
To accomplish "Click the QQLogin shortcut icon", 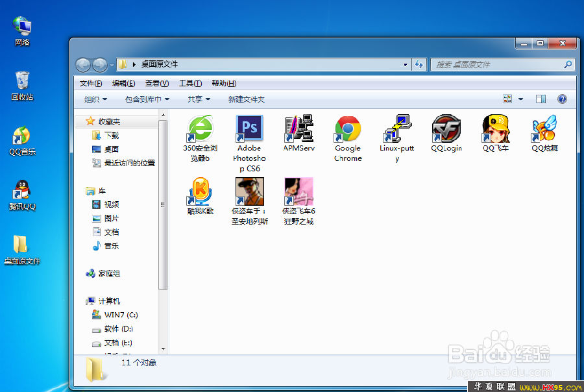I will tap(446, 129).
